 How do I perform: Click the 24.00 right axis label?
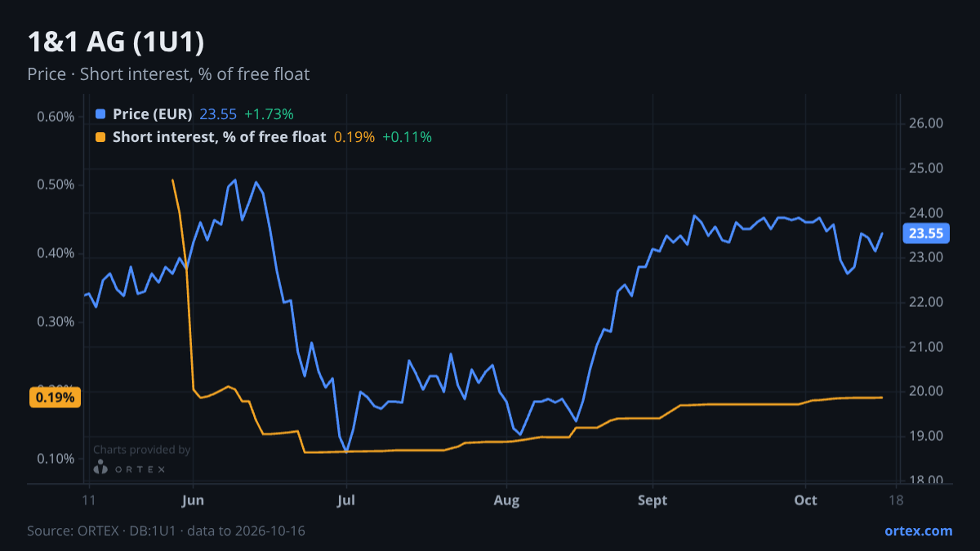(x=926, y=213)
